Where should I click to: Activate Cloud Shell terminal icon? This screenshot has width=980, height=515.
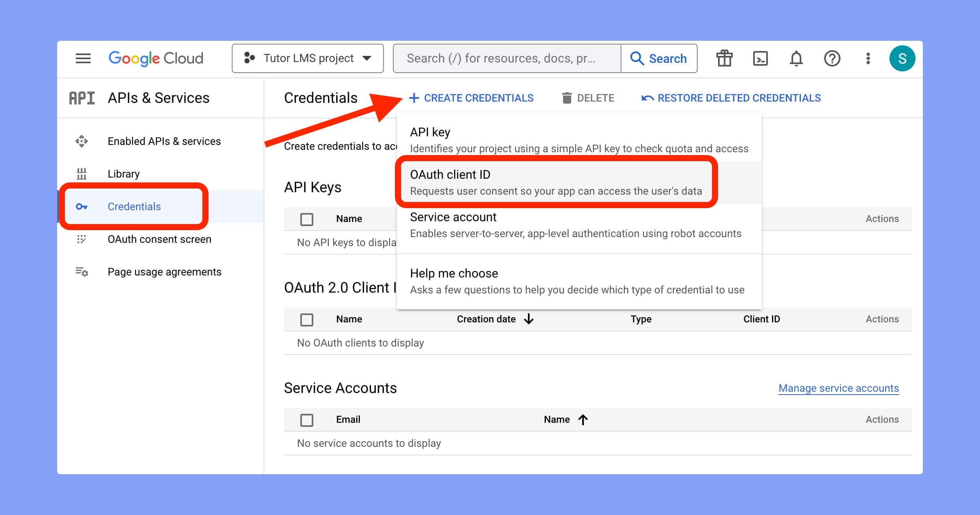click(x=760, y=58)
